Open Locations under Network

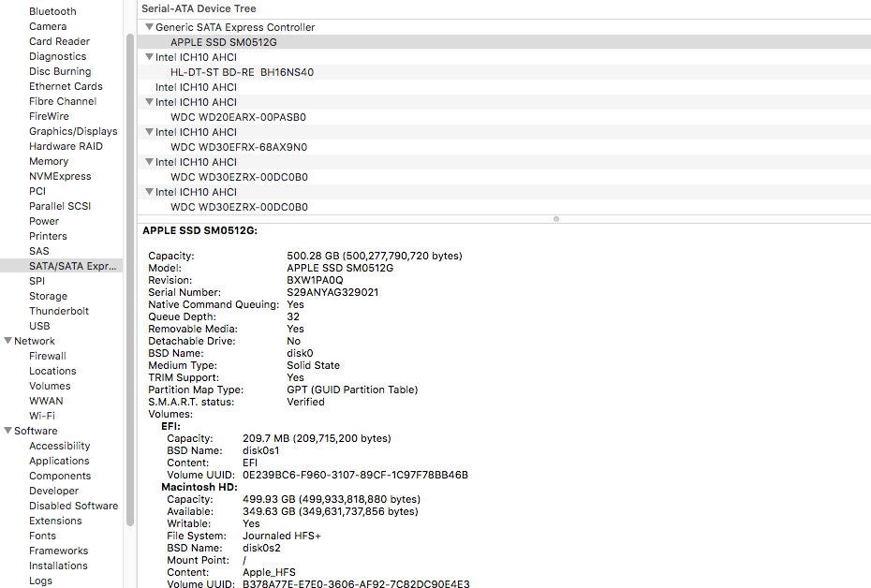click(x=52, y=371)
